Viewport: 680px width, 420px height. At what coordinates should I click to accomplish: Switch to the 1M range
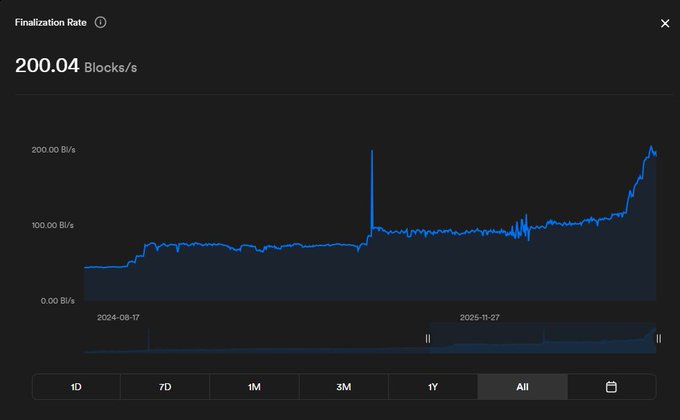(254, 387)
